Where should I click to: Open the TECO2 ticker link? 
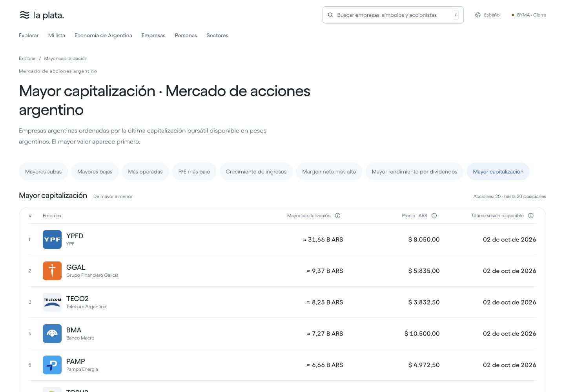click(77, 299)
